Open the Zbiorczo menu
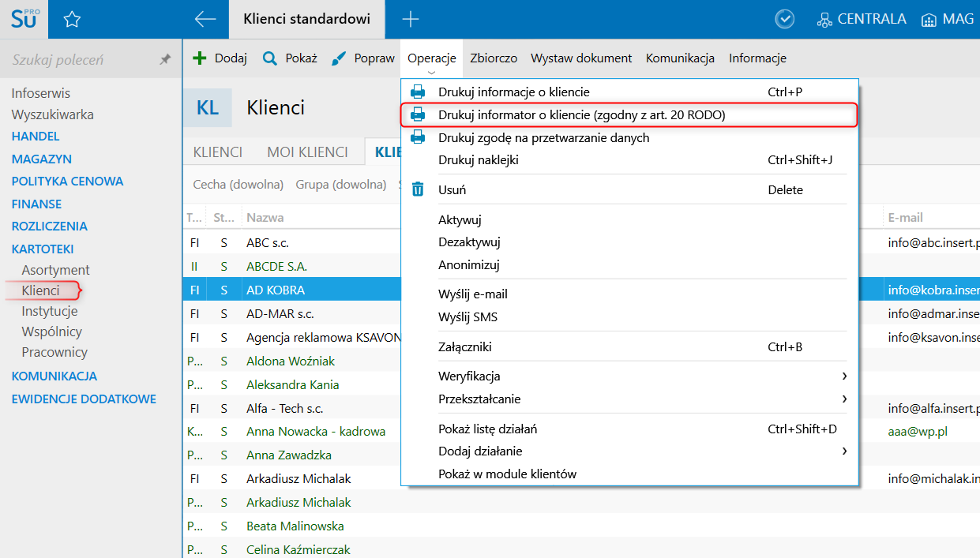The width and height of the screenshot is (980, 558). pyautogui.click(x=494, y=58)
